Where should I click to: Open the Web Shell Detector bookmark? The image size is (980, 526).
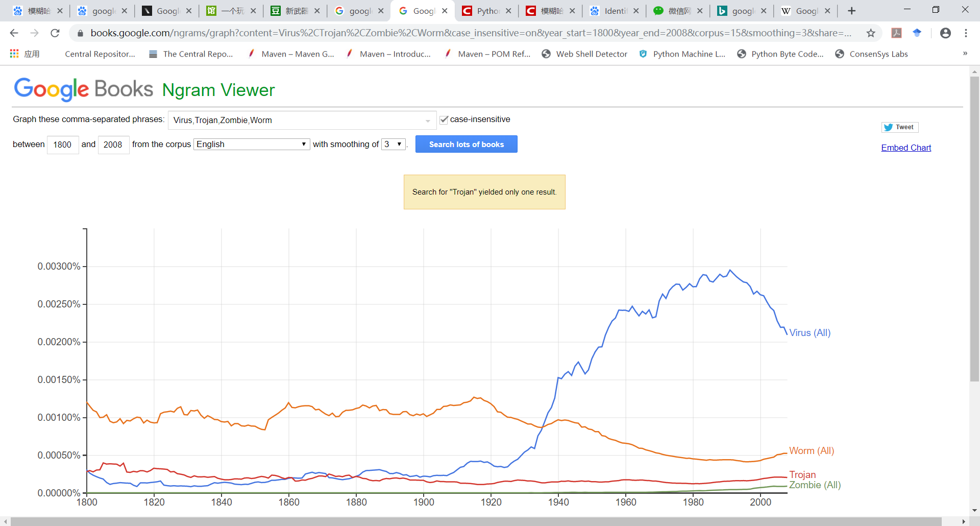click(x=584, y=54)
